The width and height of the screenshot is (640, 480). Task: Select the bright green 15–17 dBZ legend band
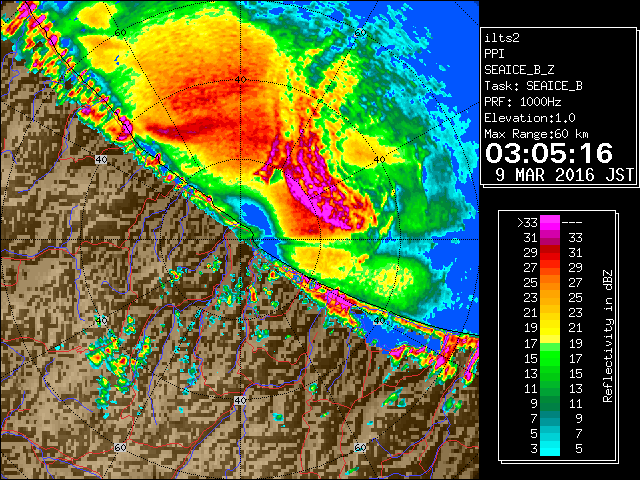coord(550,358)
